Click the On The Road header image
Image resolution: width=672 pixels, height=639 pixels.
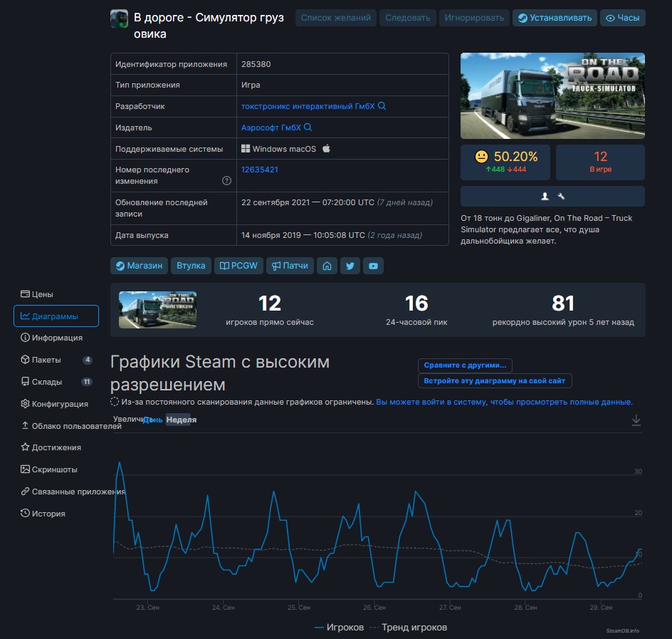coord(553,95)
